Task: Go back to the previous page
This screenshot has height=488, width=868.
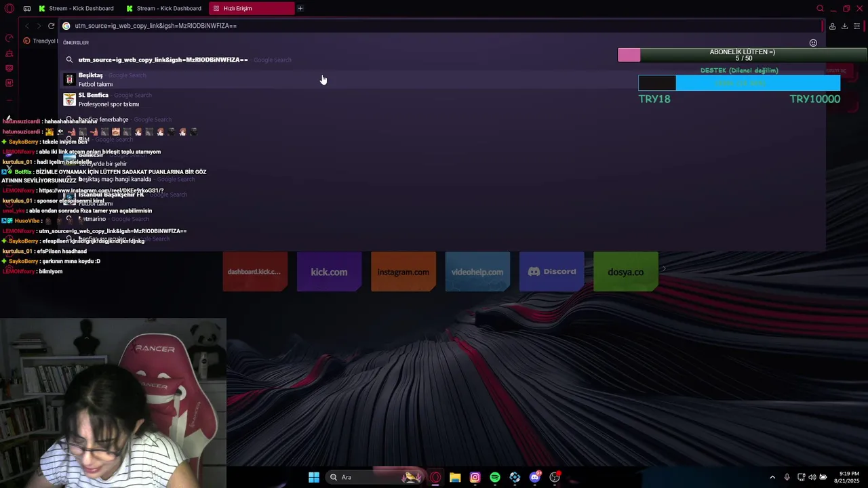Action: click(x=26, y=26)
